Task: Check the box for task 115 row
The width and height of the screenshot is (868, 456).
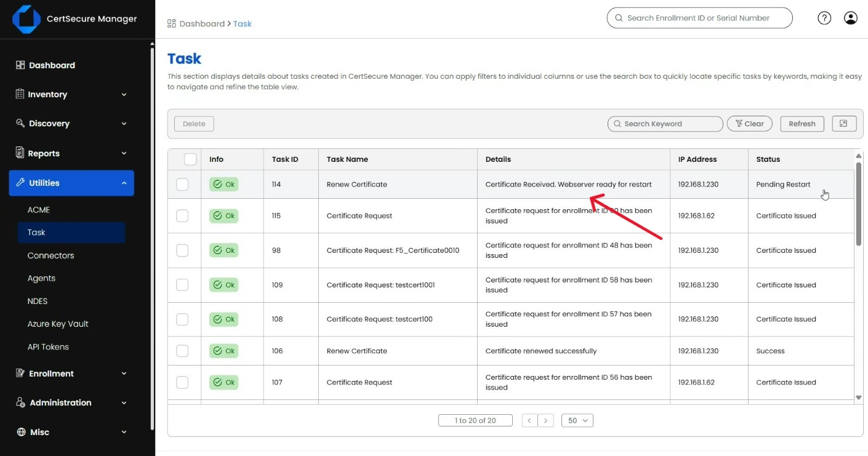Action: click(x=182, y=216)
